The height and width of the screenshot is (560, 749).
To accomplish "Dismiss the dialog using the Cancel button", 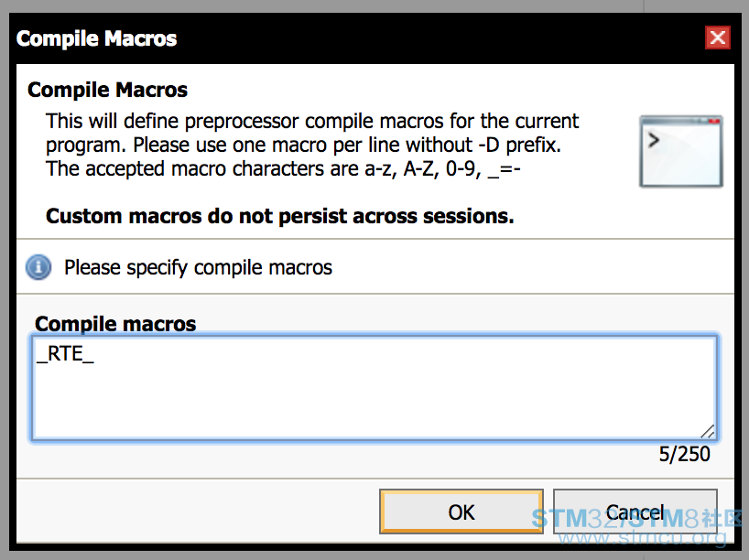I will click(635, 512).
